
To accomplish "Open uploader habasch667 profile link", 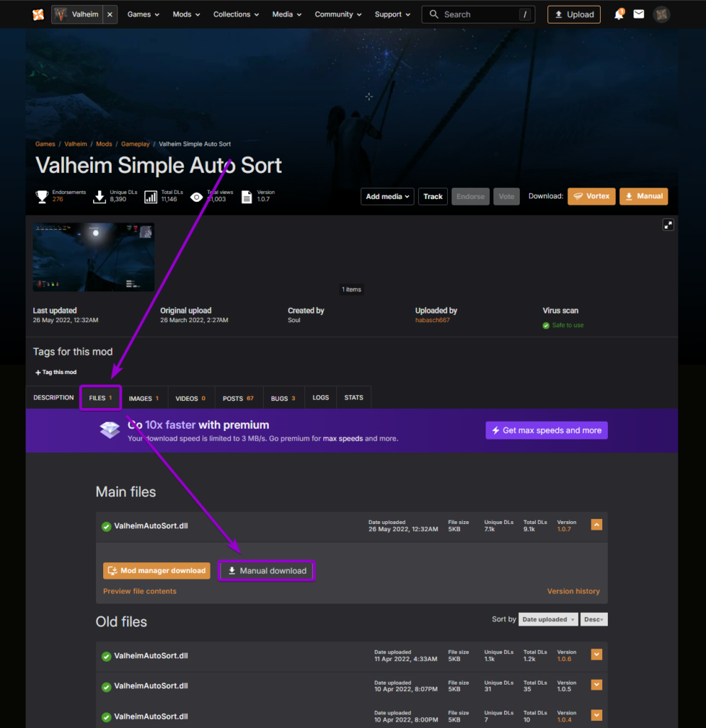I will click(x=432, y=321).
